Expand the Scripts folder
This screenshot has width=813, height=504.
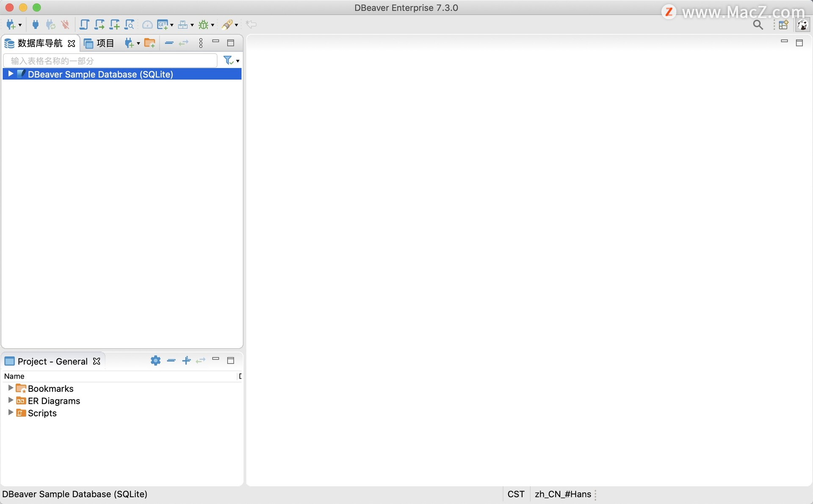[x=11, y=413]
